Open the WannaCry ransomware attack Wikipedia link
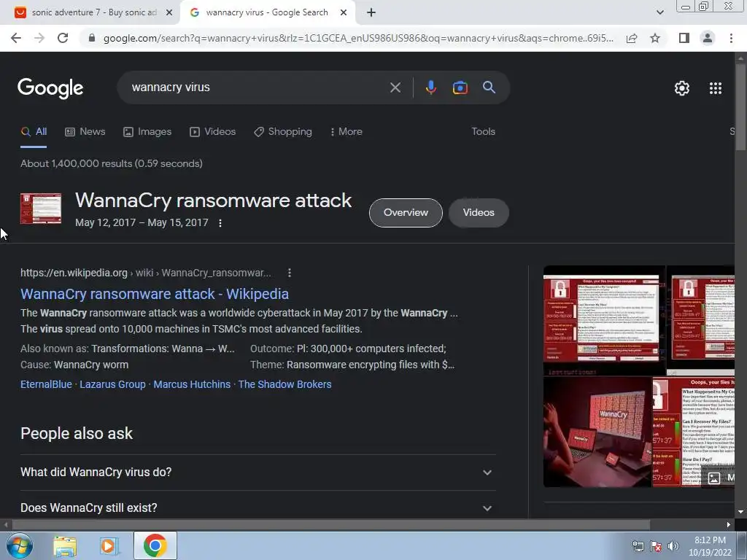Screen dimensions: 747x560 click(x=155, y=294)
